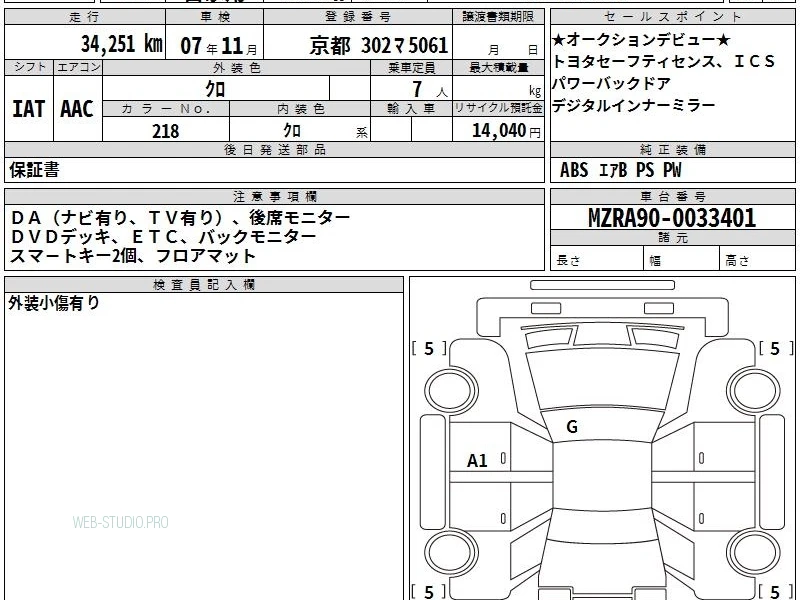The image size is (800, 600).
Task: Select the inspector note 外装小傷有り
Action: point(54,303)
